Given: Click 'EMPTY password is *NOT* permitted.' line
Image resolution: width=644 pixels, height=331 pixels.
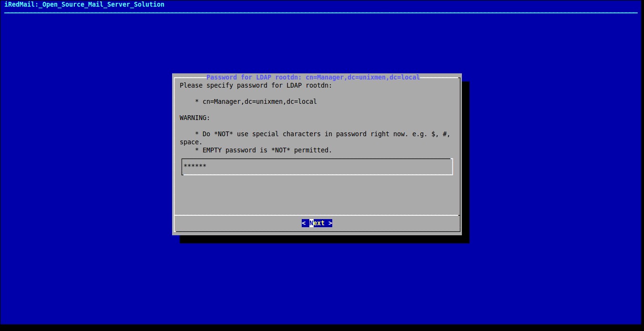Looking at the screenshot, I should [264, 150].
